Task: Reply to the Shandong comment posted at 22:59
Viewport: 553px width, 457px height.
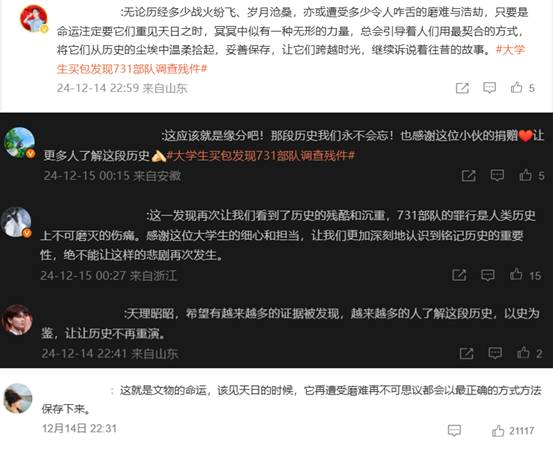Action: tap(489, 87)
